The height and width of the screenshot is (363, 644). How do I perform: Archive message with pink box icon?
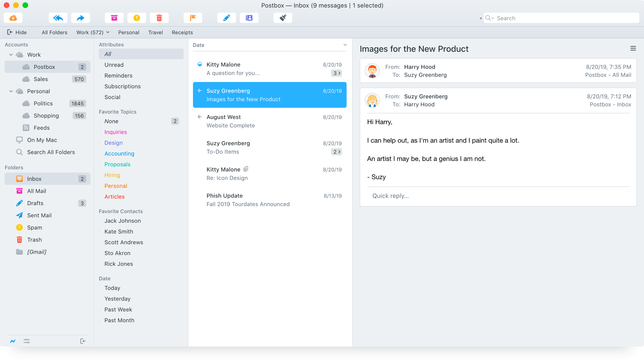(x=114, y=18)
